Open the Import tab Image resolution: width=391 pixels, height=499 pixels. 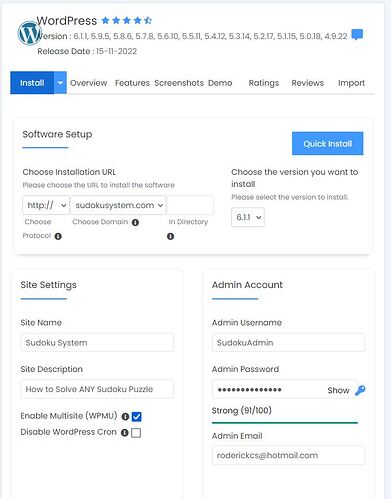(x=351, y=83)
